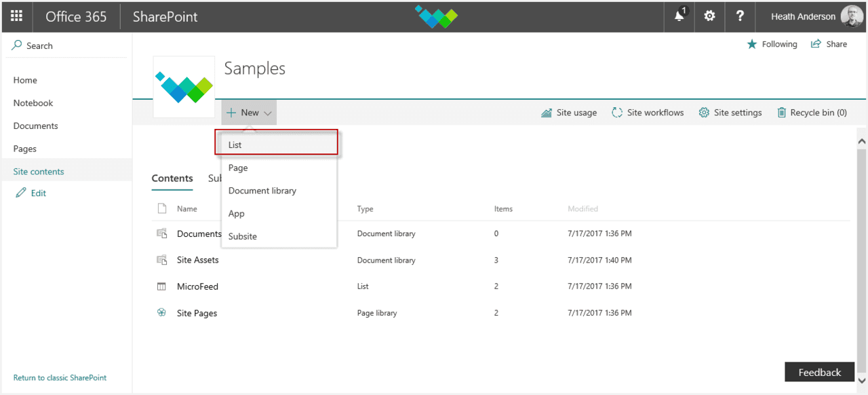Click the Recycle bin trash icon
Image resolution: width=868 pixels, height=395 pixels.
point(782,113)
